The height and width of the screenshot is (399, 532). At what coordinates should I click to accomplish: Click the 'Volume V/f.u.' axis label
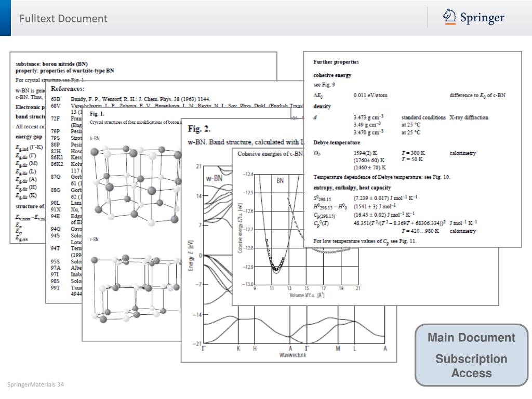(307, 295)
